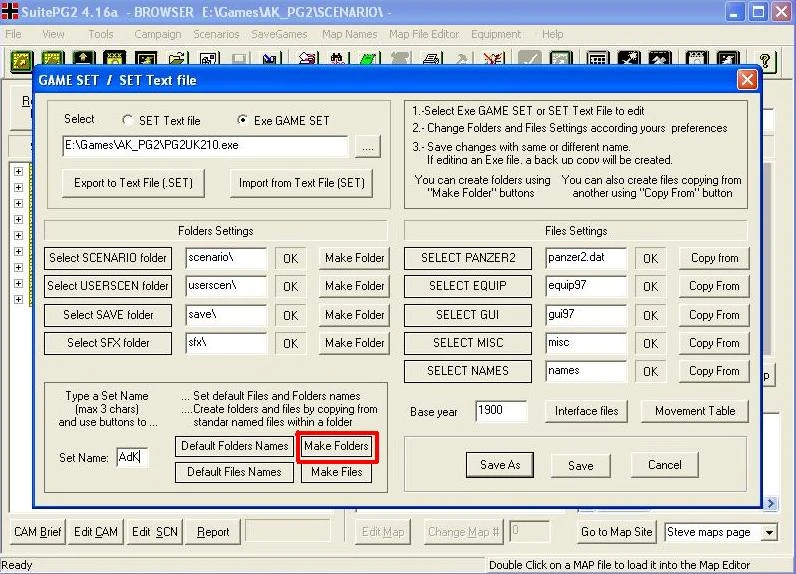Screen dimensions: 796x574
Task: Click the SELECT NAMES button
Action: pyautogui.click(x=468, y=371)
